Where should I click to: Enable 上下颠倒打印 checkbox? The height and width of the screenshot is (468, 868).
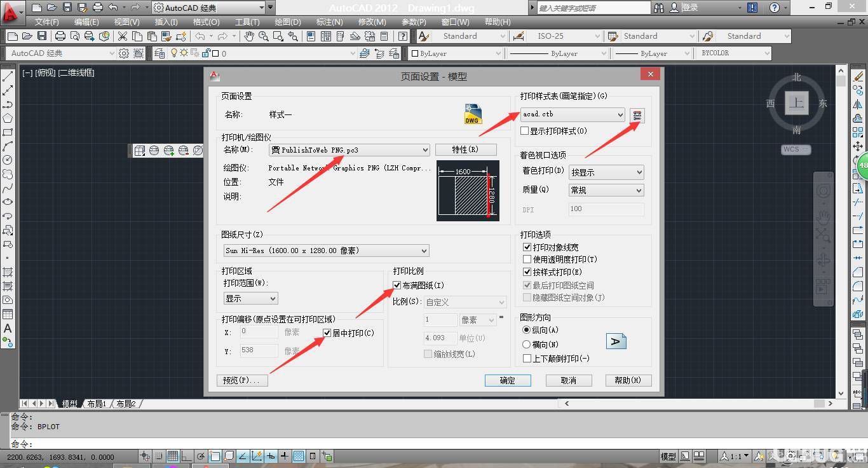(527, 359)
